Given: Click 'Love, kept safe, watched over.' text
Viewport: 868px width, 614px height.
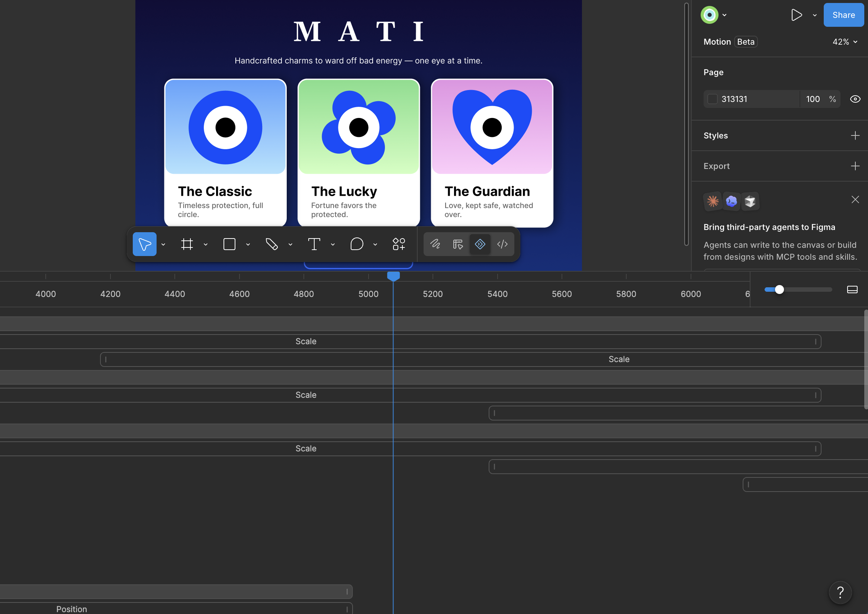Looking at the screenshot, I should click(x=488, y=210).
